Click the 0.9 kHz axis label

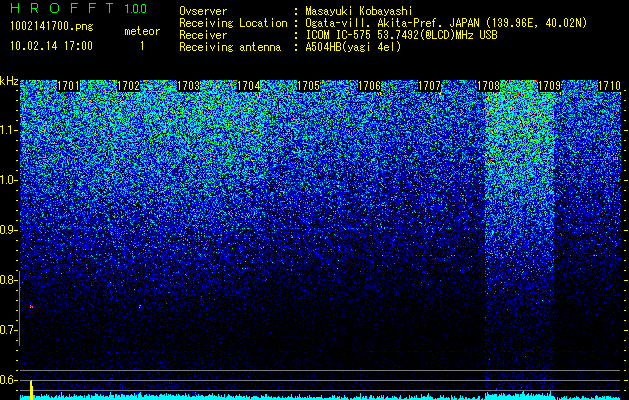(x=9, y=230)
